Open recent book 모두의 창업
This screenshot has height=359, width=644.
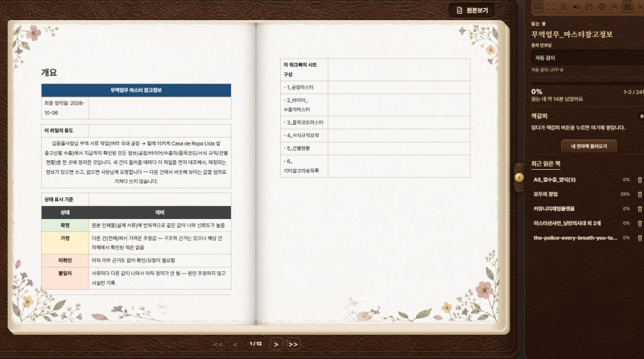[546, 194]
